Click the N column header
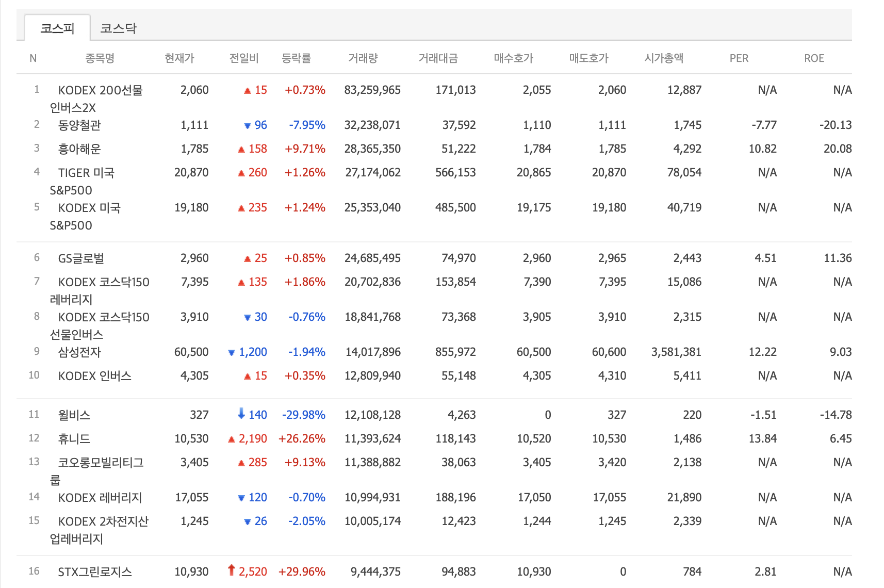This screenshot has height=588, width=884. [33, 58]
